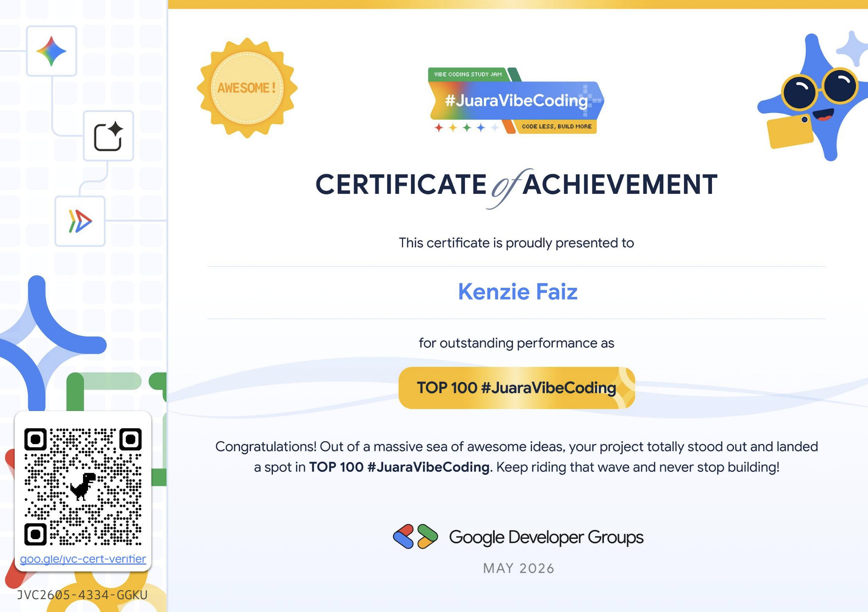Click the AI sparkle square icon tile
Screen dimensions: 868x612
point(108,136)
